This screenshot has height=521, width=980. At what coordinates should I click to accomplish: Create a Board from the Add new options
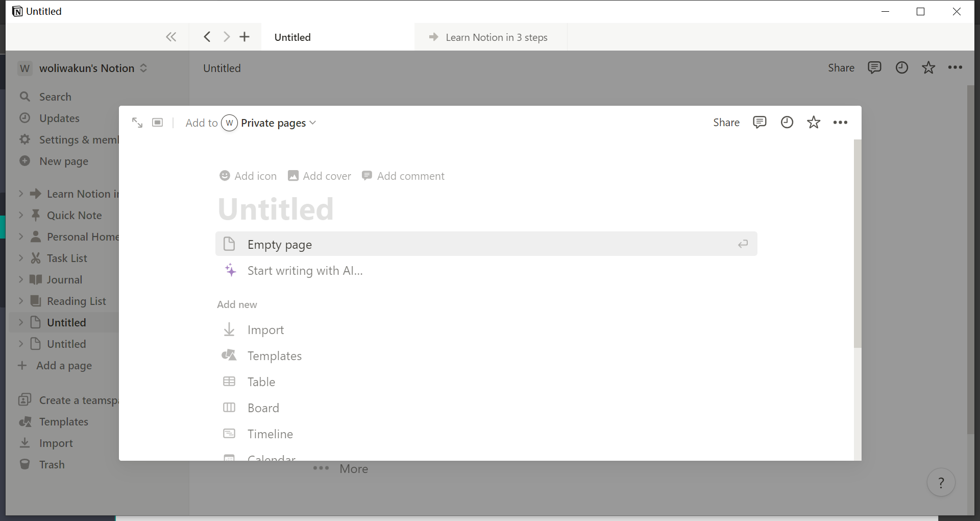click(263, 408)
